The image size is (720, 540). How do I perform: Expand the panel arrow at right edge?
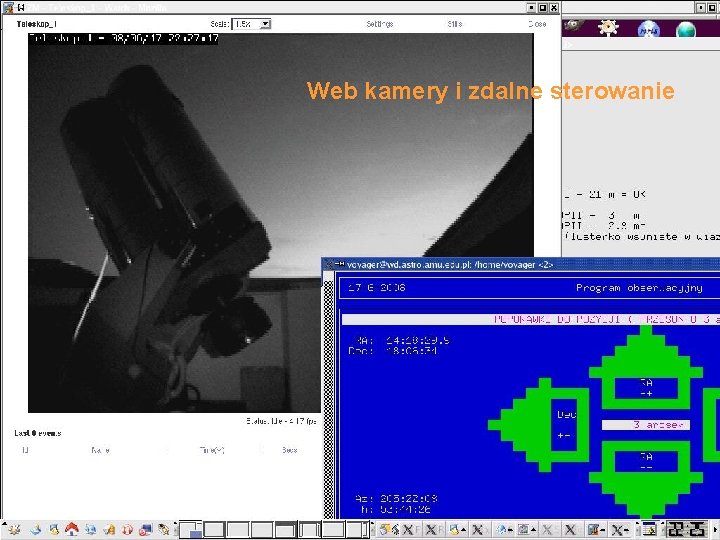717,529
